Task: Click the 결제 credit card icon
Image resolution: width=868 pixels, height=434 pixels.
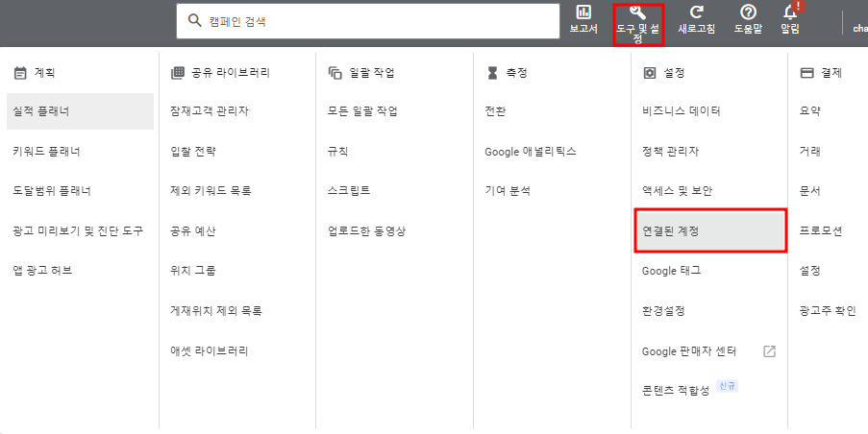Action: click(806, 72)
